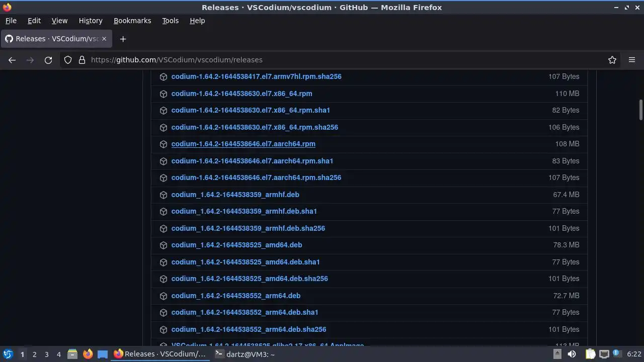Viewport: 644px width, 362px height.
Task: Switch to workspace 4 in taskbar
Action: point(58,354)
